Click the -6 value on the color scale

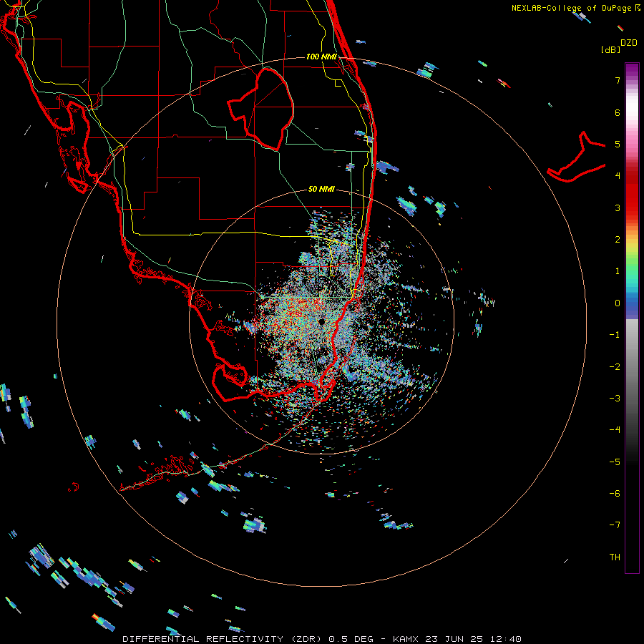pos(615,494)
